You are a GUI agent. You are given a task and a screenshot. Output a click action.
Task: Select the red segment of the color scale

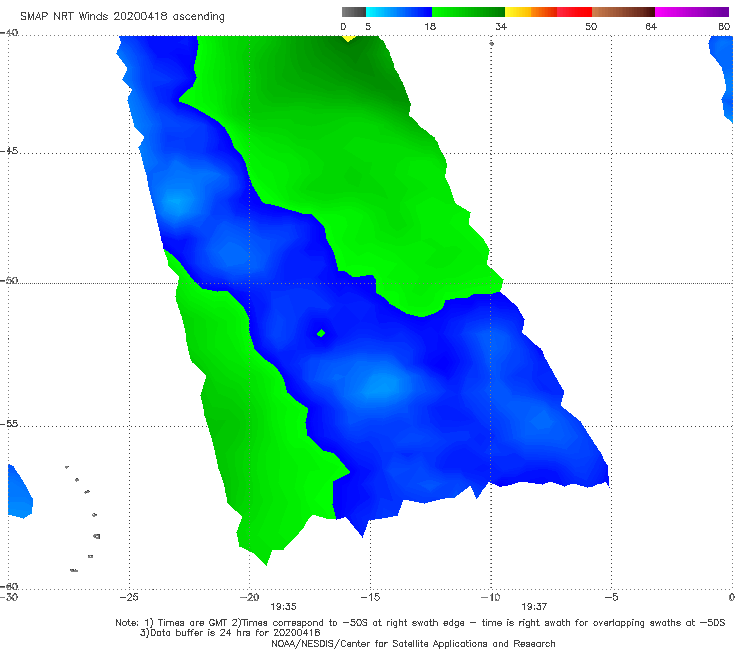coord(574,12)
